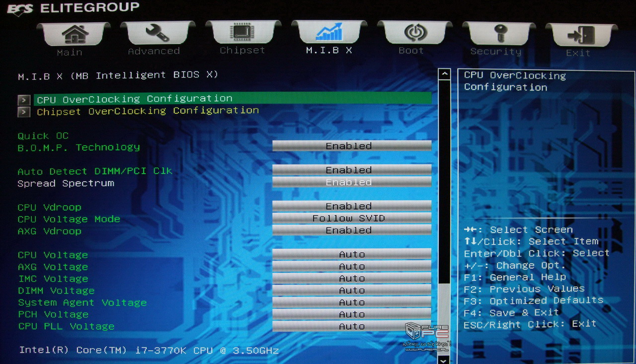Change DIMM Voltage Auto setting

pos(352,291)
